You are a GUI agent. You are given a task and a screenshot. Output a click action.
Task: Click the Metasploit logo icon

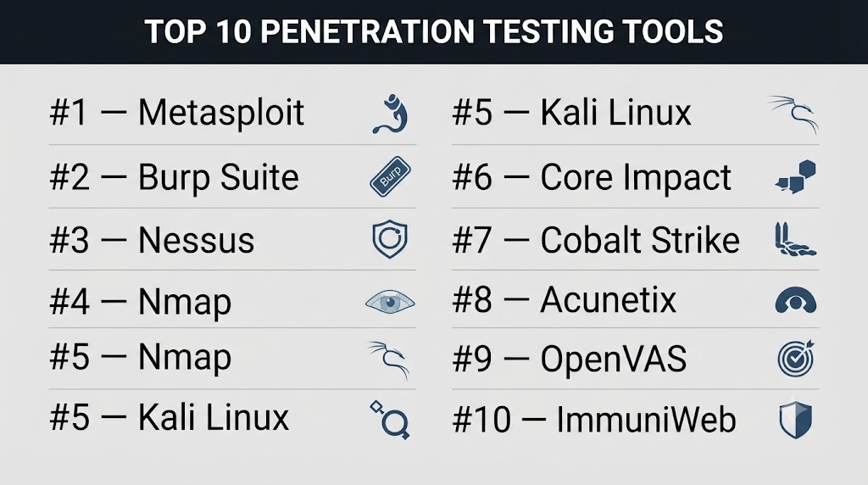tap(390, 114)
